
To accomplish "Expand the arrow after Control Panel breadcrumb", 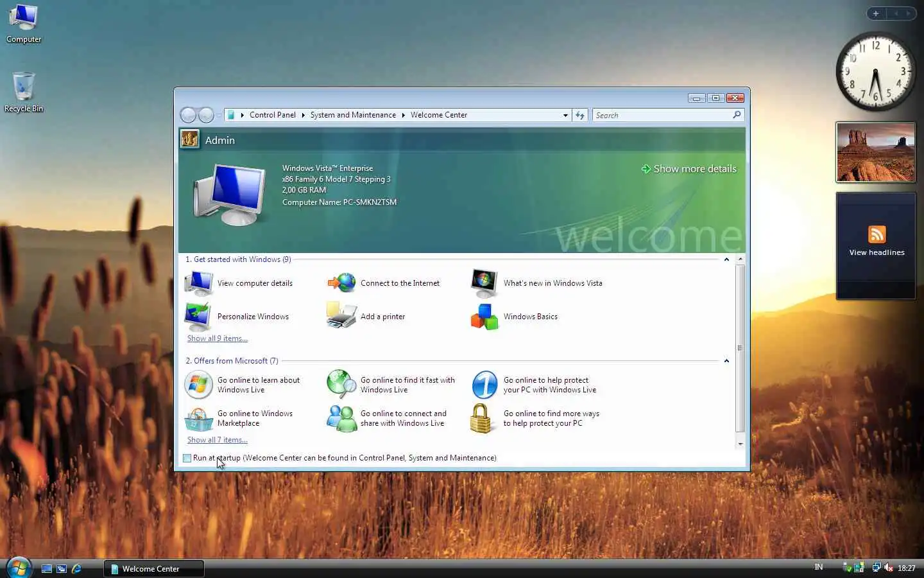I will click(303, 115).
